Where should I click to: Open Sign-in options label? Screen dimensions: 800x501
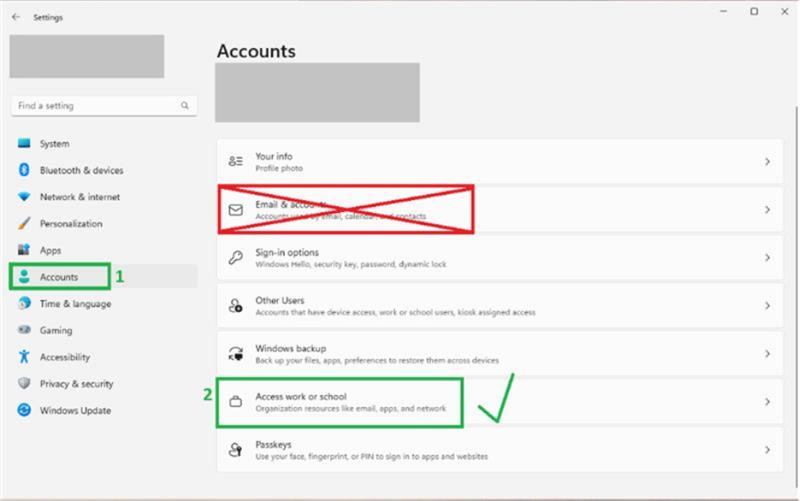point(287,253)
